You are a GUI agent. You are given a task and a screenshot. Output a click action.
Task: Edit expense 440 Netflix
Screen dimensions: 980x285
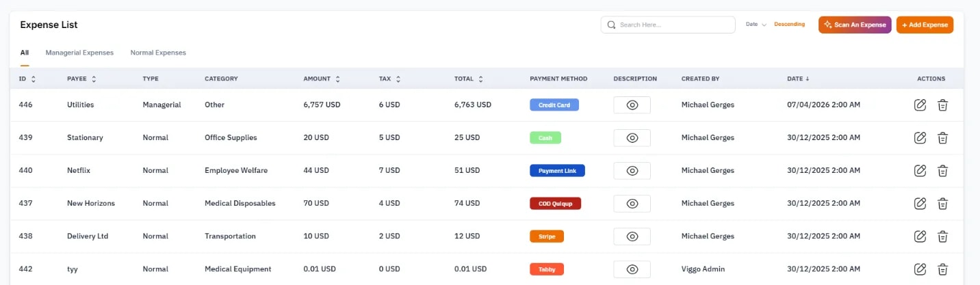pos(920,171)
